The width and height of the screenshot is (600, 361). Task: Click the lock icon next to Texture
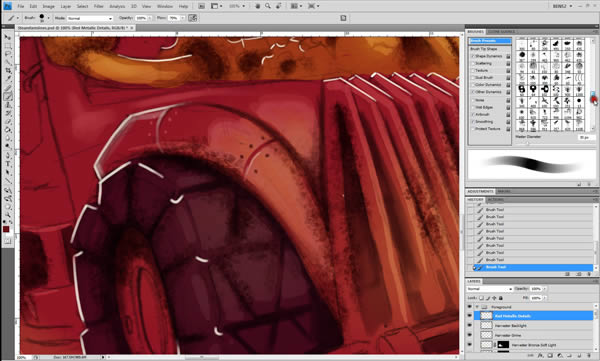pos(508,71)
